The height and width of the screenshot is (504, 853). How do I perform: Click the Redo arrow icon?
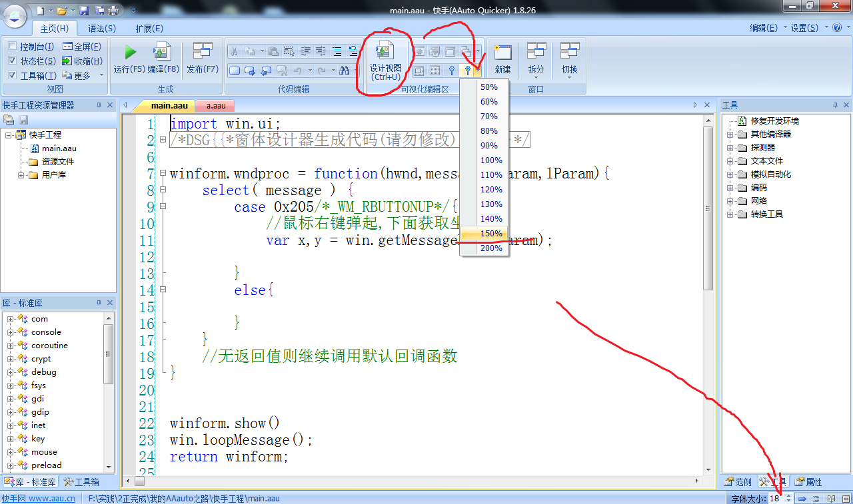(322, 70)
